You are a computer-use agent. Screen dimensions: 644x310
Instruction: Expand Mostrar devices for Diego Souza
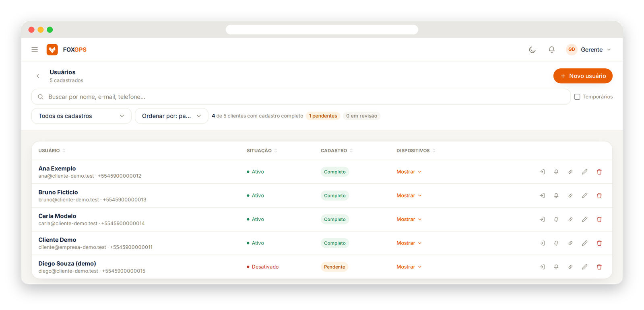click(x=409, y=267)
